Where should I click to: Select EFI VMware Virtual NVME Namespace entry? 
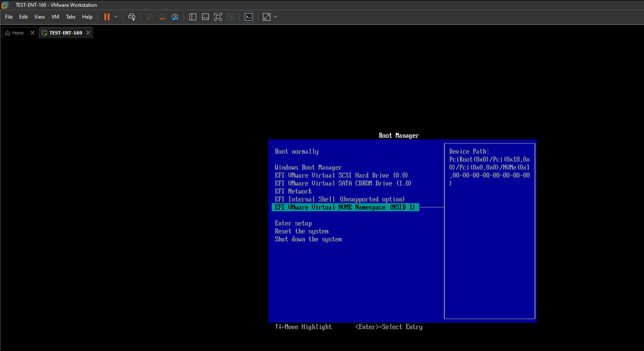[345, 207]
